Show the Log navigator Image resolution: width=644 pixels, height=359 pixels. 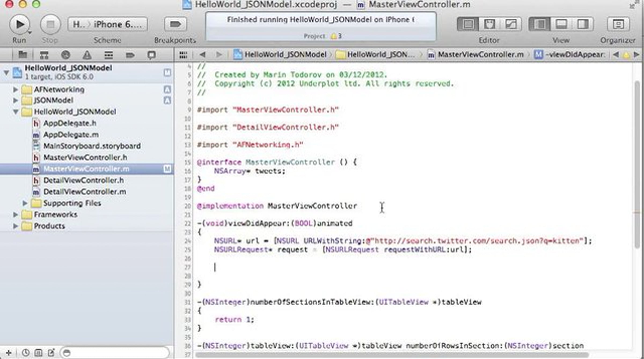[x=151, y=55]
